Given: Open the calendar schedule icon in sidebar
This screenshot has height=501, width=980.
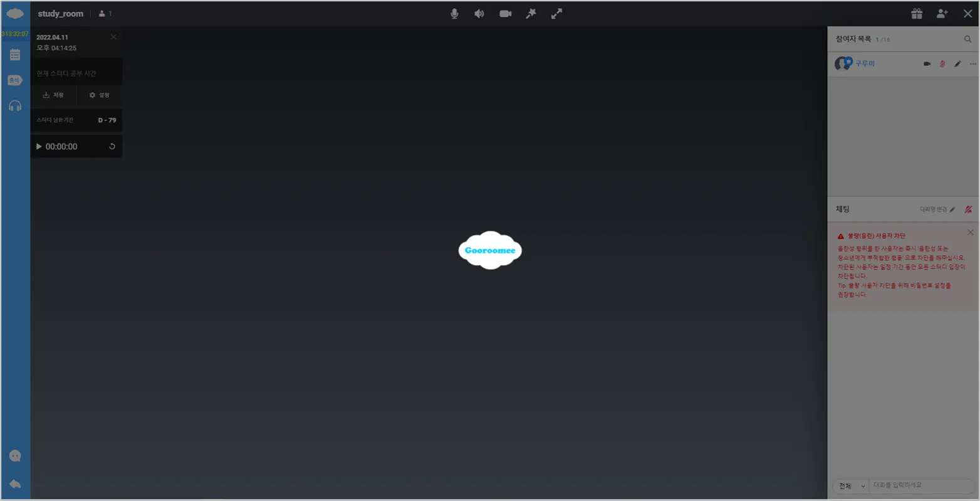Looking at the screenshot, I should pyautogui.click(x=15, y=55).
